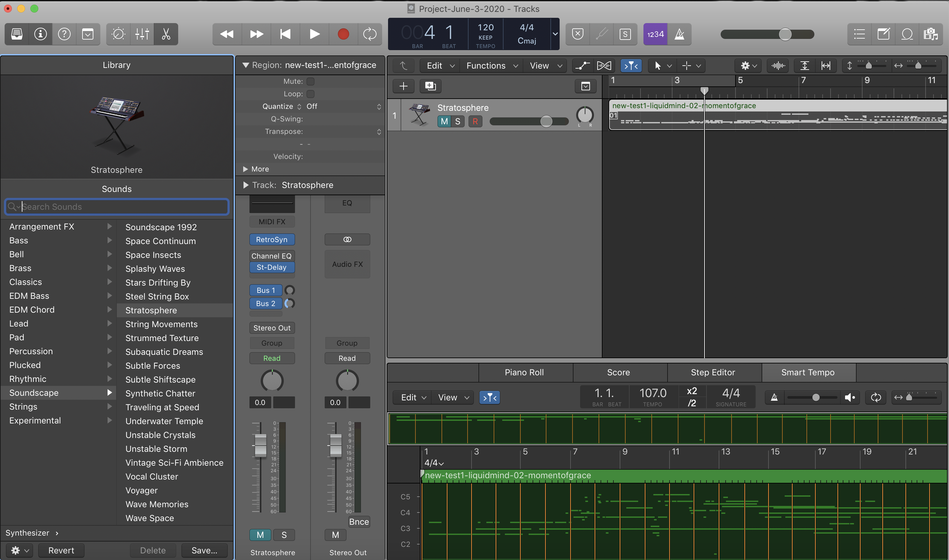949x560 pixels.
Task: Expand the Track: Stratosphere section
Action: (246, 185)
